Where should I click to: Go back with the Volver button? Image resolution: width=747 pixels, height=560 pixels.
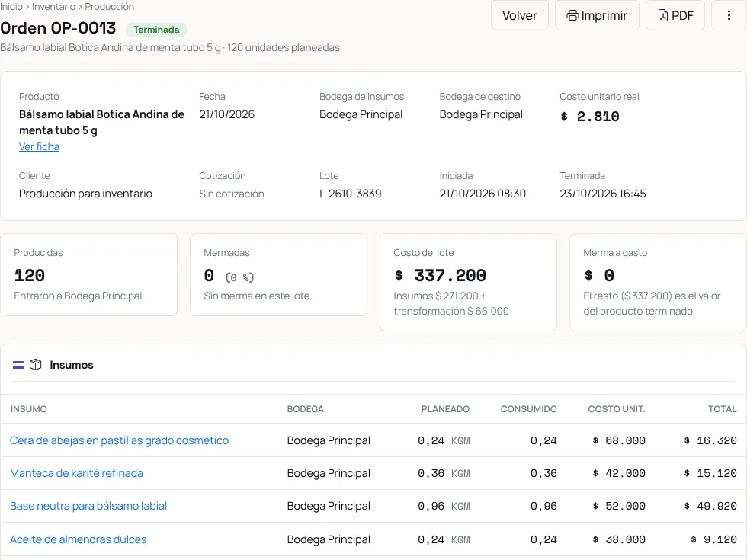tap(520, 16)
